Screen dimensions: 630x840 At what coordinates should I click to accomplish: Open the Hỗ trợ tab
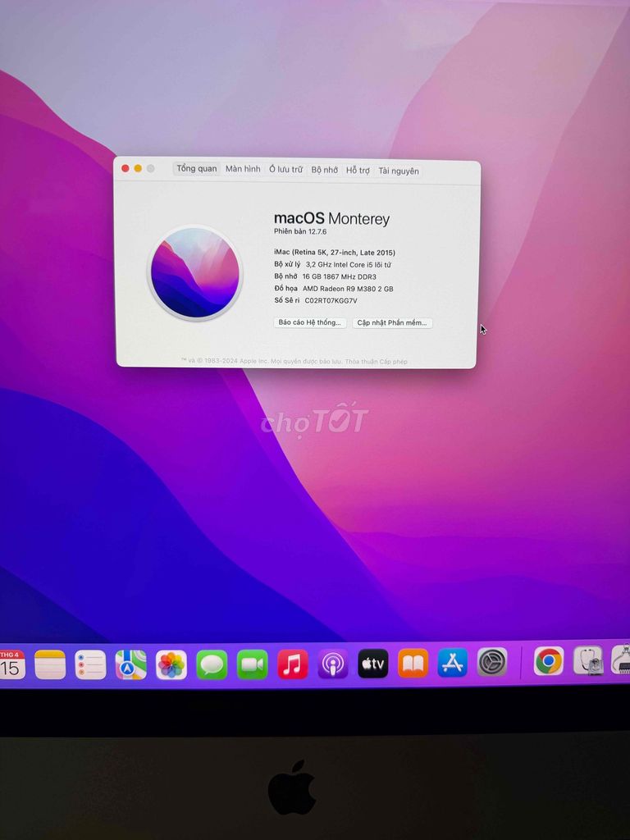[358, 171]
